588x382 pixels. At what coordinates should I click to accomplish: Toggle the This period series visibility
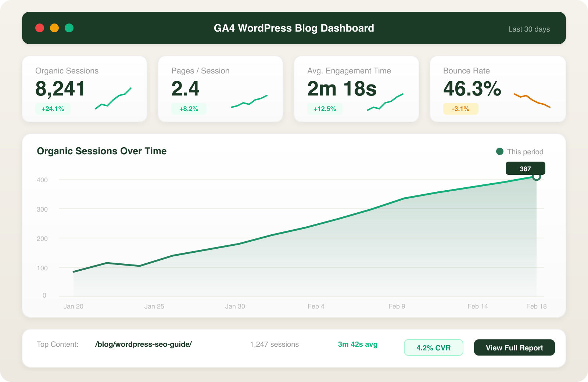click(520, 151)
